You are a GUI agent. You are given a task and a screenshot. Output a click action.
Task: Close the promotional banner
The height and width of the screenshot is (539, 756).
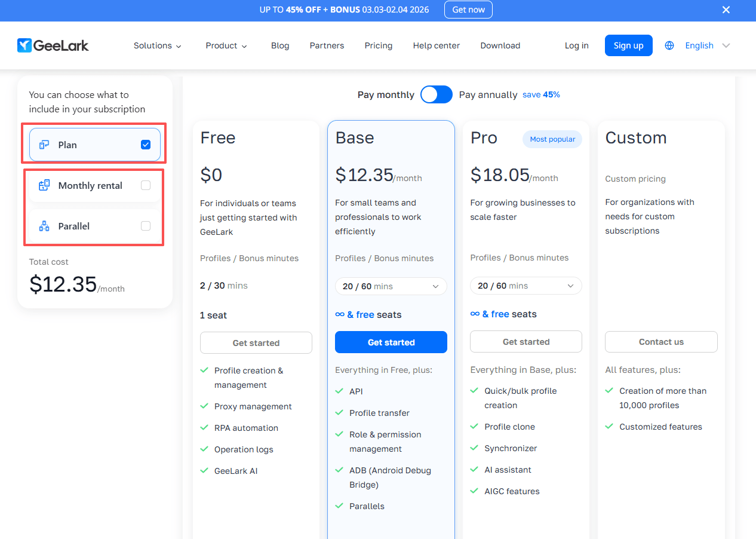(726, 10)
